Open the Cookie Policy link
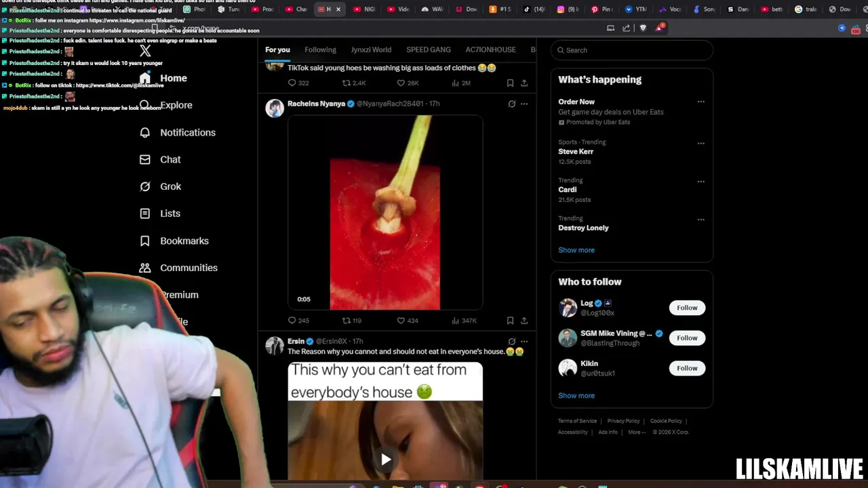This screenshot has height=488, width=868. point(666,422)
